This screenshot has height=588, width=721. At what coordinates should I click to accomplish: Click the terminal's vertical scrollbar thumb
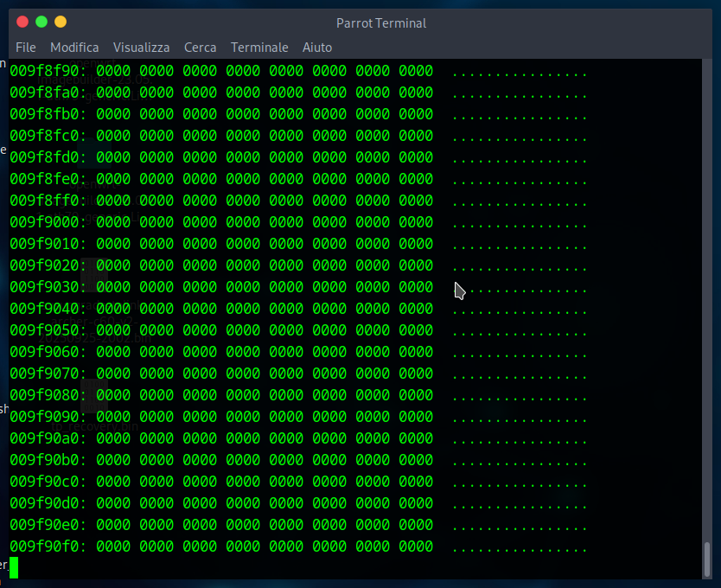click(707, 559)
